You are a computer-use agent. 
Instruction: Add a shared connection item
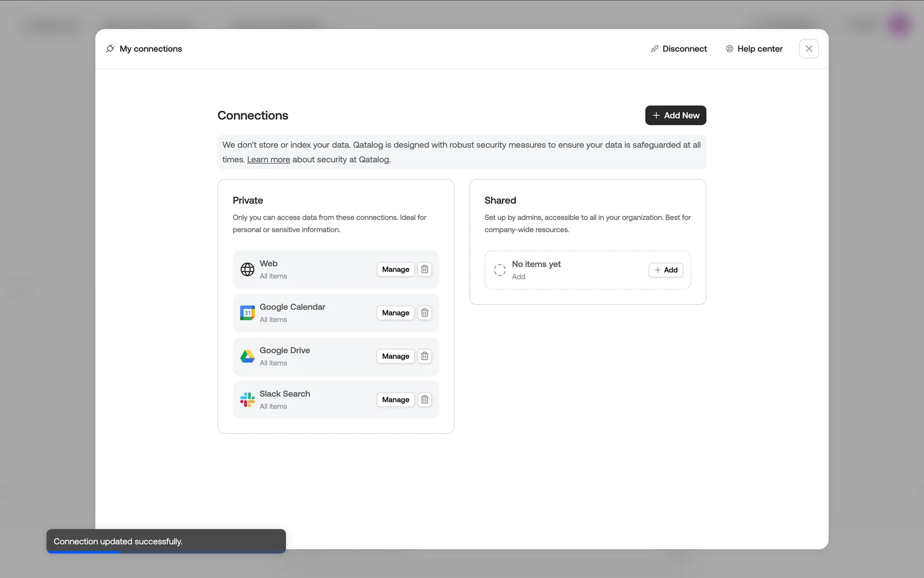pos(666,270)
